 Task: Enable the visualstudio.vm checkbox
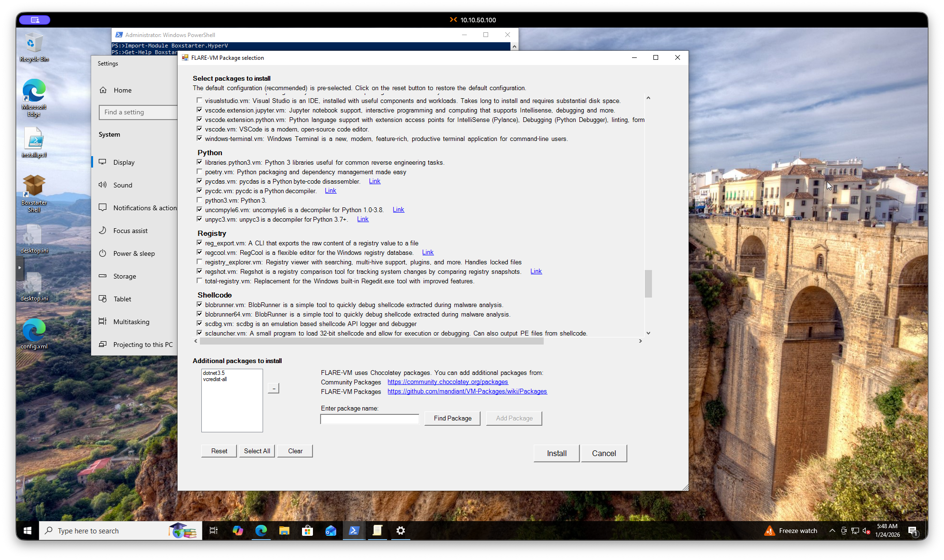[199, 101]
